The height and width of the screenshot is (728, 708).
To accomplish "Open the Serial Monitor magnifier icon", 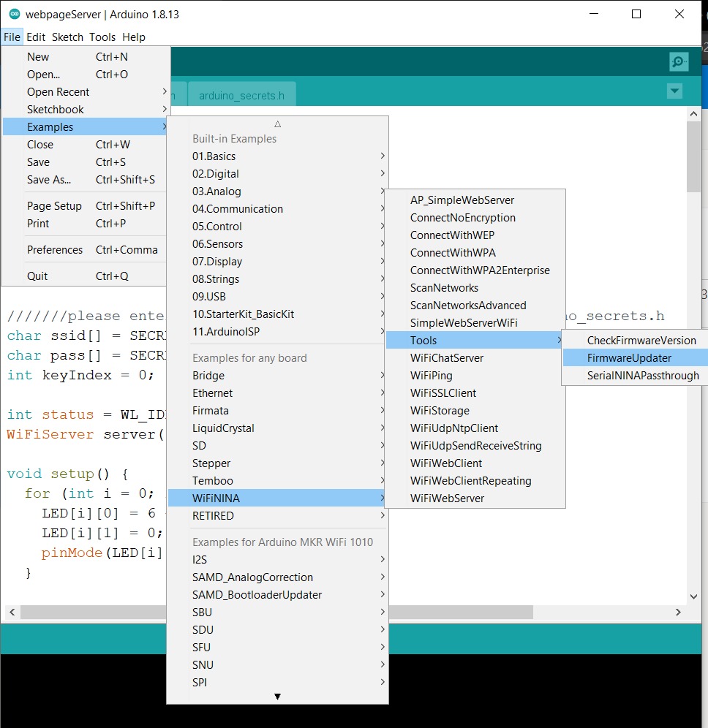I will tap(678, 61).
